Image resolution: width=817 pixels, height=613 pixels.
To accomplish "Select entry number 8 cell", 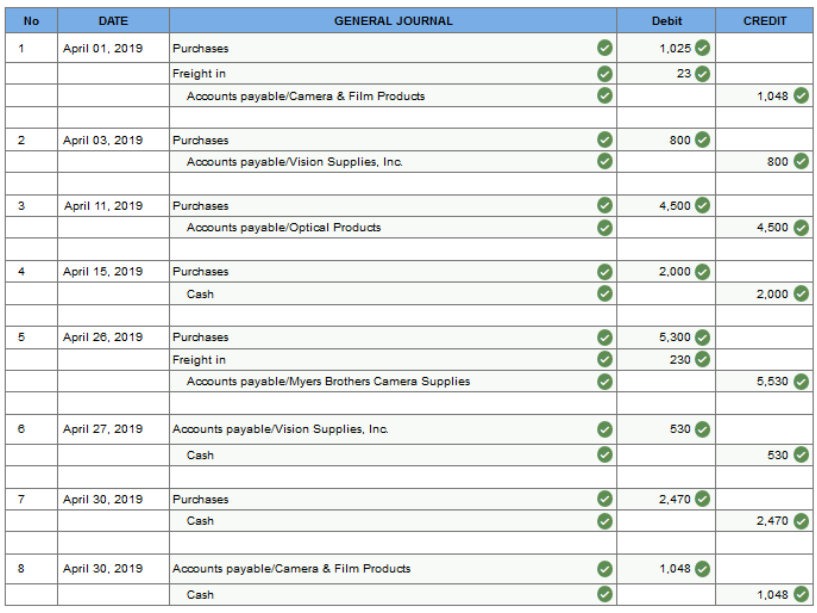I will coord(31,569).
